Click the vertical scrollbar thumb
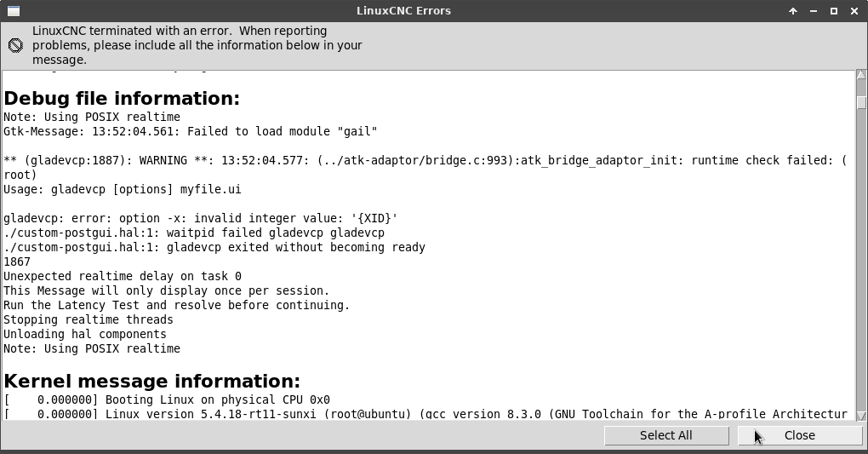 point(861,102)
